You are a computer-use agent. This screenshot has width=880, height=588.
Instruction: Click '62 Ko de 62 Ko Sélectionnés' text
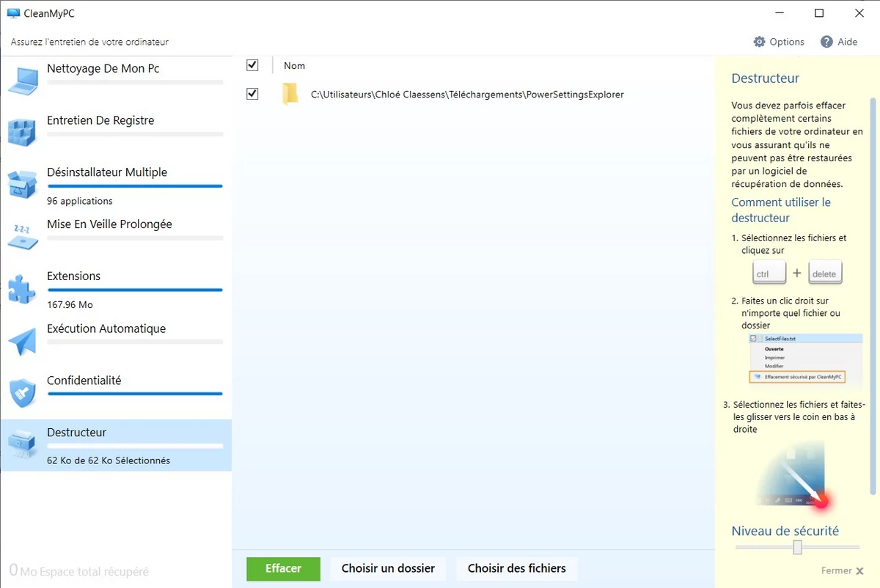pyautogui.click(x=109, y=461)
